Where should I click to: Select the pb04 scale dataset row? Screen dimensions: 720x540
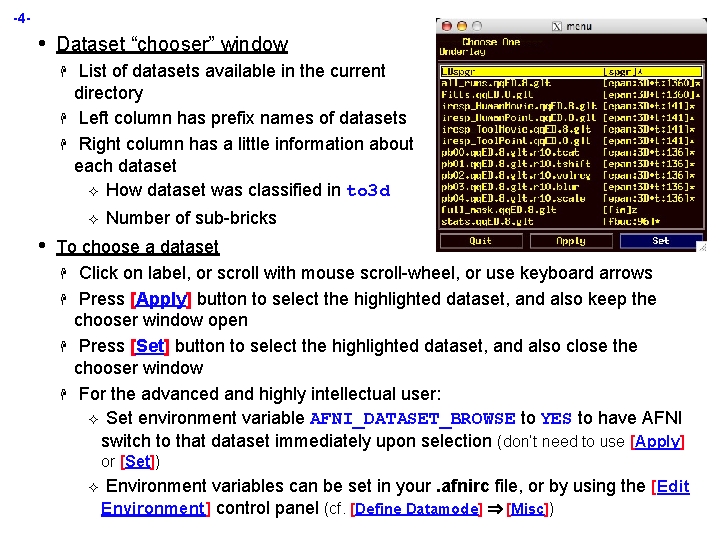(571, 198)
